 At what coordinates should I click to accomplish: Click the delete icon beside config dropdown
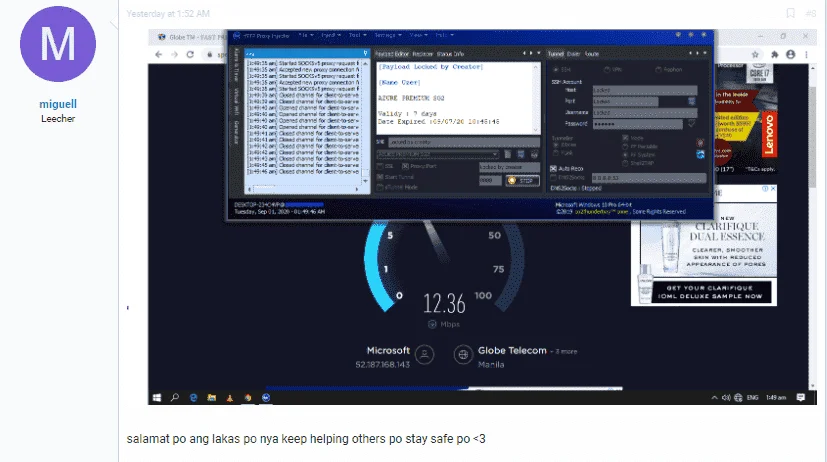[x=507, y=155]
